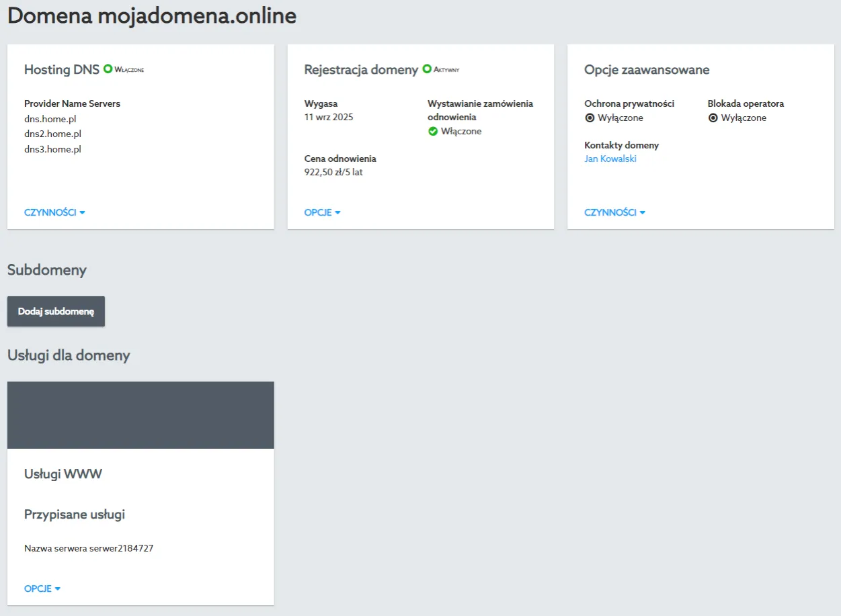Click the Usługi WWW card title
Screen dimensions: 841x616
point(63,474)
